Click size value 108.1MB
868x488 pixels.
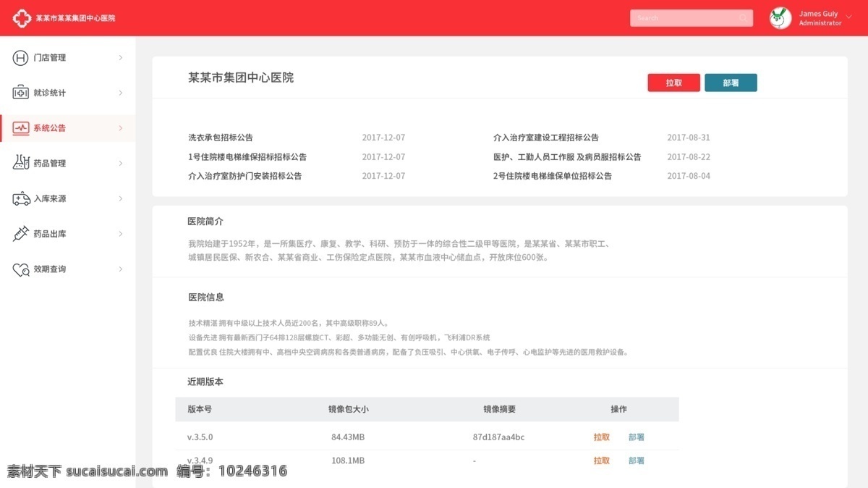point(348,460)
